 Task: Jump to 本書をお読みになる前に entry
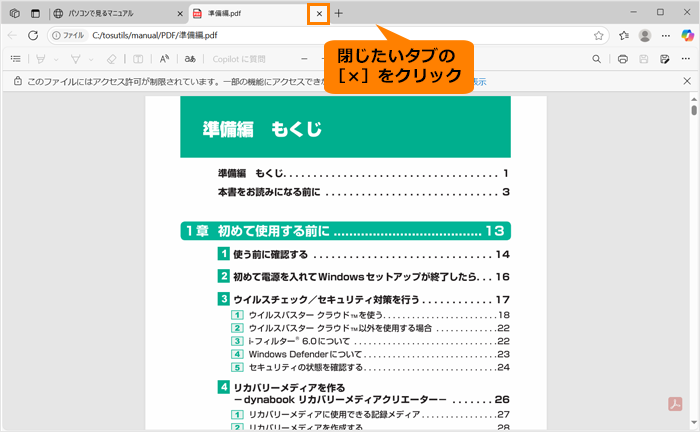point(363,192)
